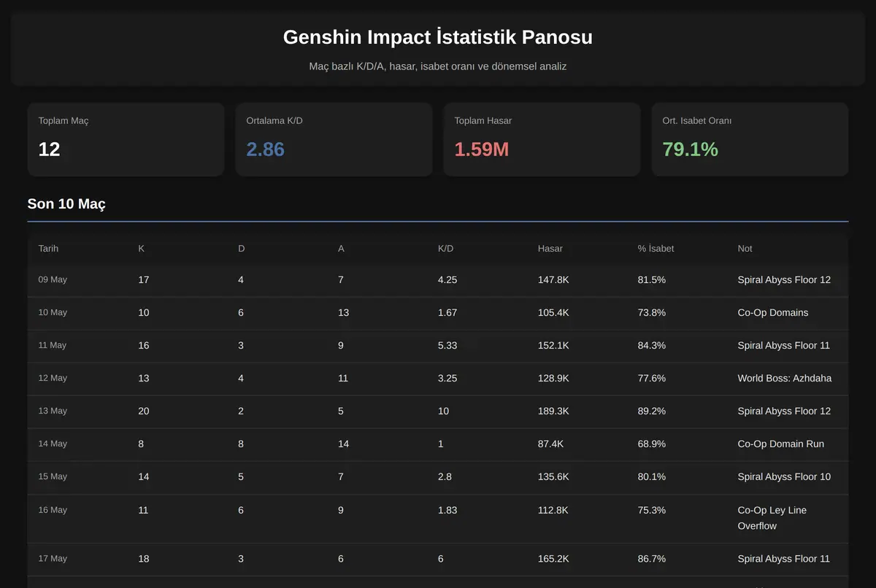Select the 11 May date cell

pyautogui.click(x=53, y=345)
